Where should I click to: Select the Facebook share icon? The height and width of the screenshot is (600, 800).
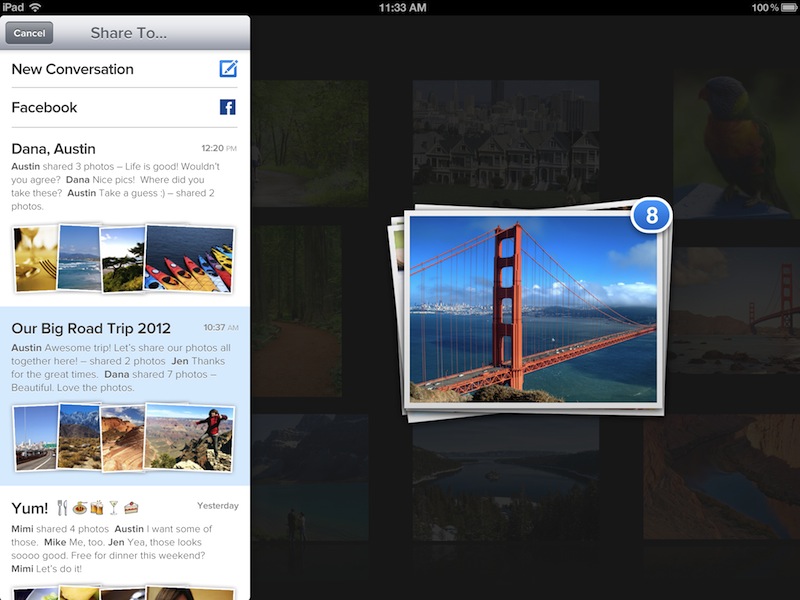click(228, 107)
